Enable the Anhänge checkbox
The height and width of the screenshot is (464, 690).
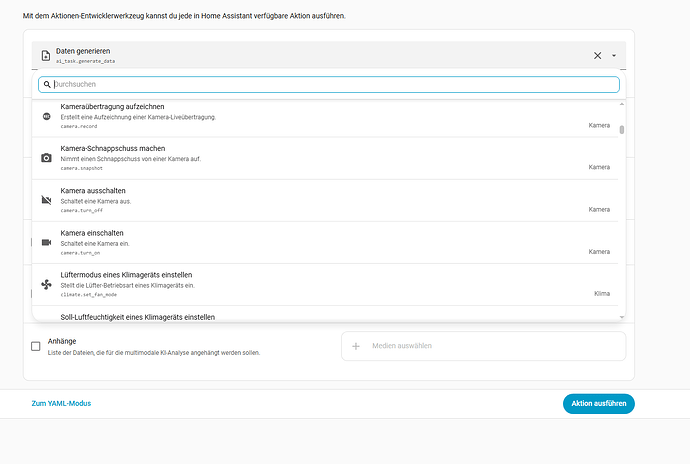[x=36, y=346]
